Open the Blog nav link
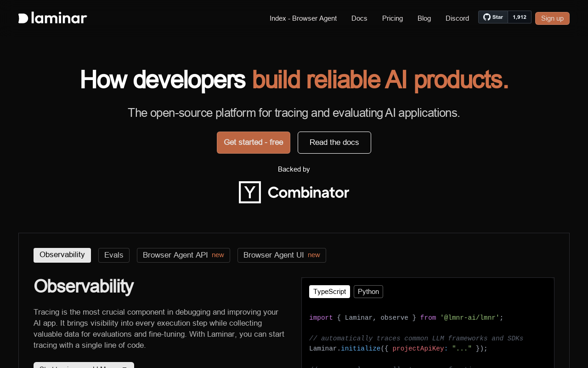 pyautogui.click(x=424, y=18)
